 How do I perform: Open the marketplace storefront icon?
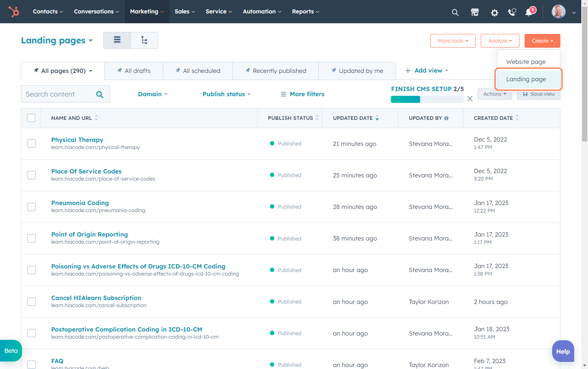pos(475,12)
